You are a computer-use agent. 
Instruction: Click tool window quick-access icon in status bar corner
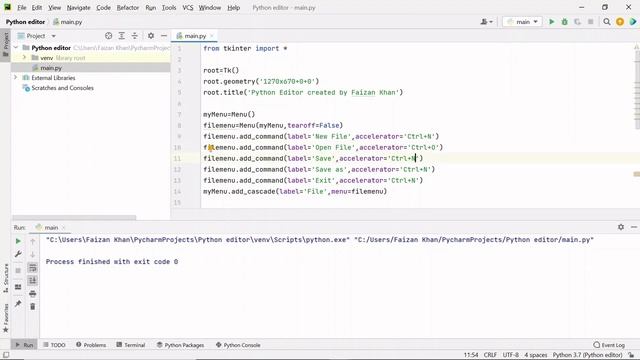[x=6, y=355]
